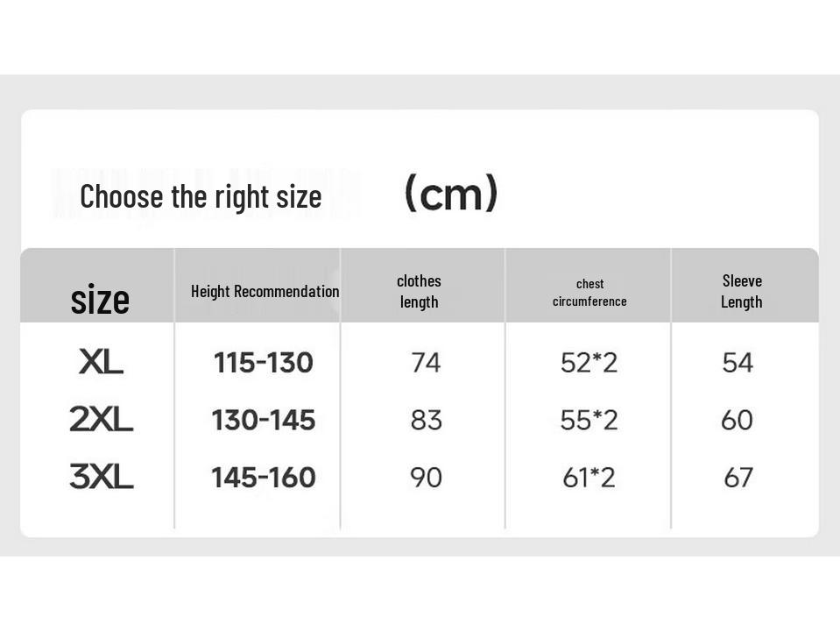The image size is (840, 631).
Task: Select the "size" column header
Action: point(100,300)
